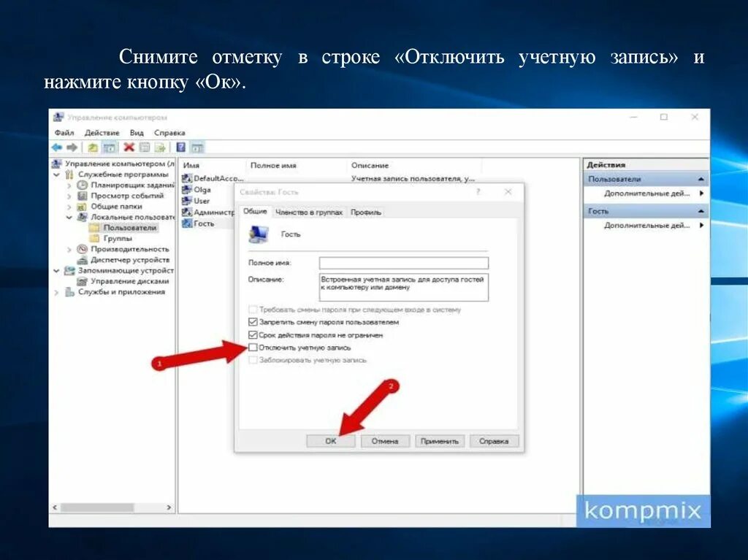Collapse the Запоминающие устройства node
The height and width of the screenshot is (560, 748).
pos(57,271)
